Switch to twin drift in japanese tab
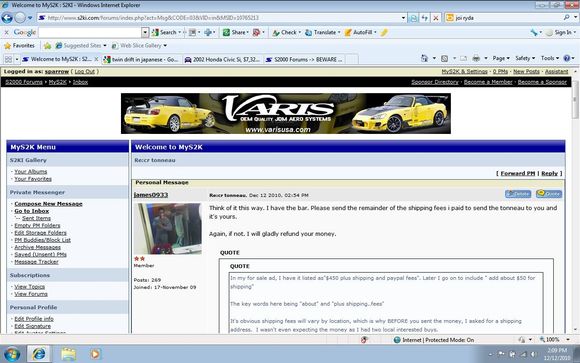 point(142,59)
